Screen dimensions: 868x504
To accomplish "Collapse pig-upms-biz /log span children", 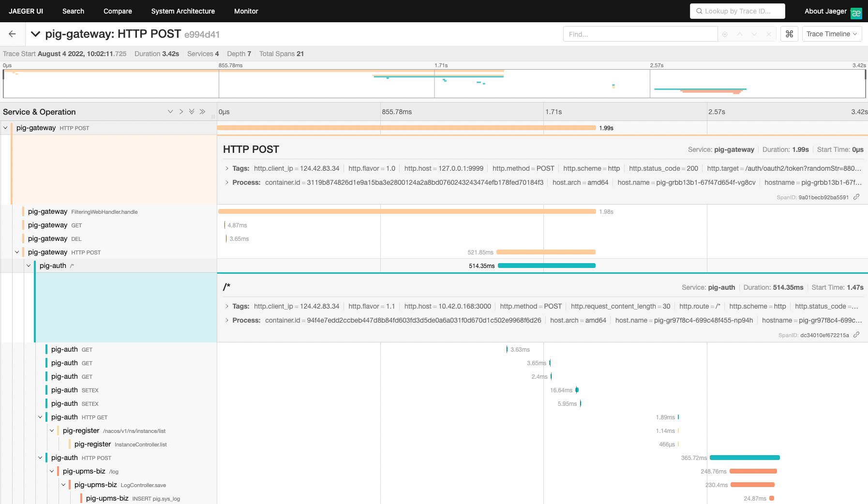I will coord(52,471).
